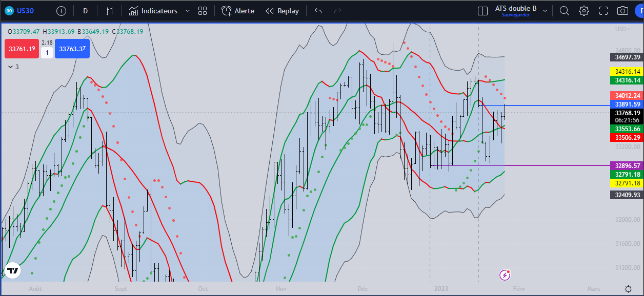Click the ATS double B layout name
Image resolution: width=644 pixels, height=296 pixels.
pyautogui.click(x=516, y=8)
